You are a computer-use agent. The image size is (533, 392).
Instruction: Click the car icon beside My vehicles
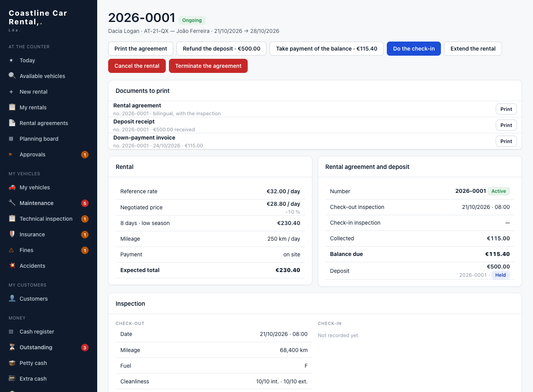(x=12, y=187)
